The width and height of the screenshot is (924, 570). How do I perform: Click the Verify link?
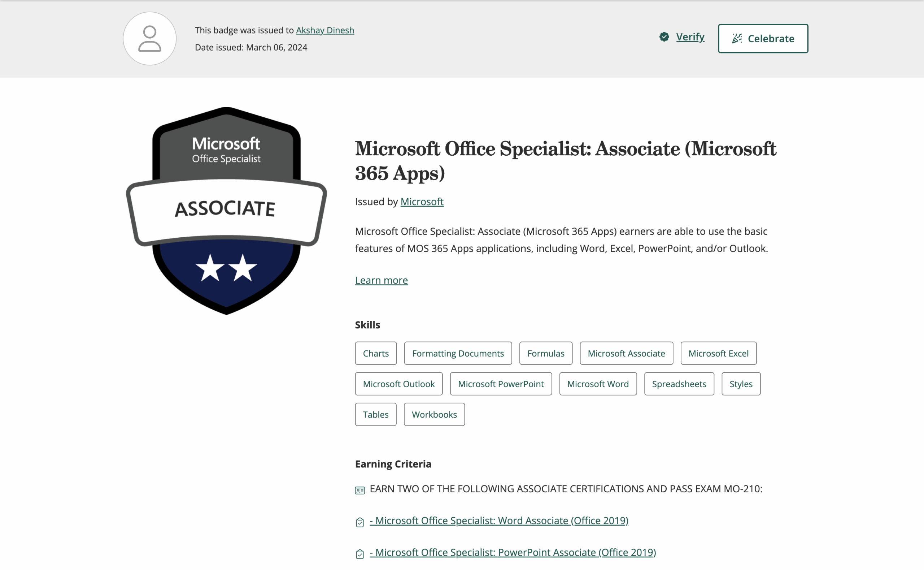(x=690, y=36)
